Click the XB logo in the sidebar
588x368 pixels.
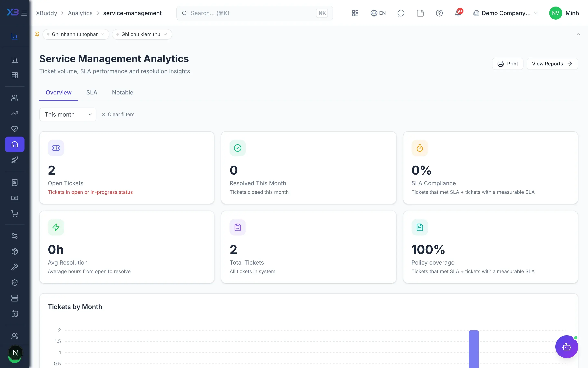pos(12,12)
